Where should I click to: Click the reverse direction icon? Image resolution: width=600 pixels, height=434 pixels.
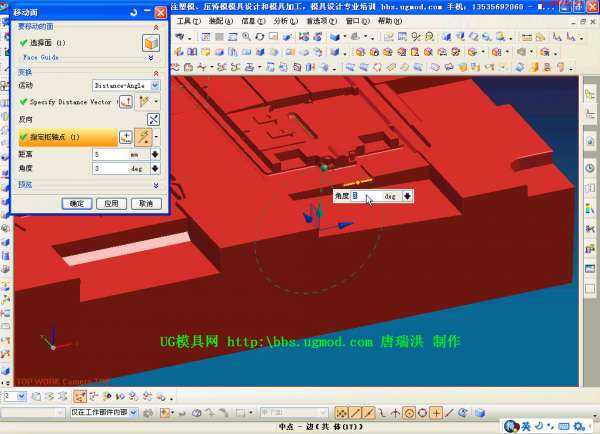pyautogui.click(x=153, y=119)
